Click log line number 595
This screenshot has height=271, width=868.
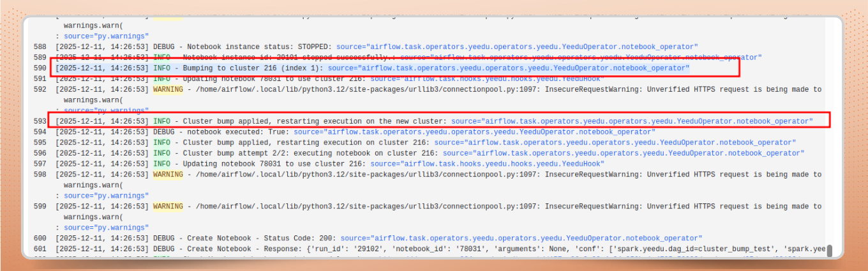tap(40, 143)
